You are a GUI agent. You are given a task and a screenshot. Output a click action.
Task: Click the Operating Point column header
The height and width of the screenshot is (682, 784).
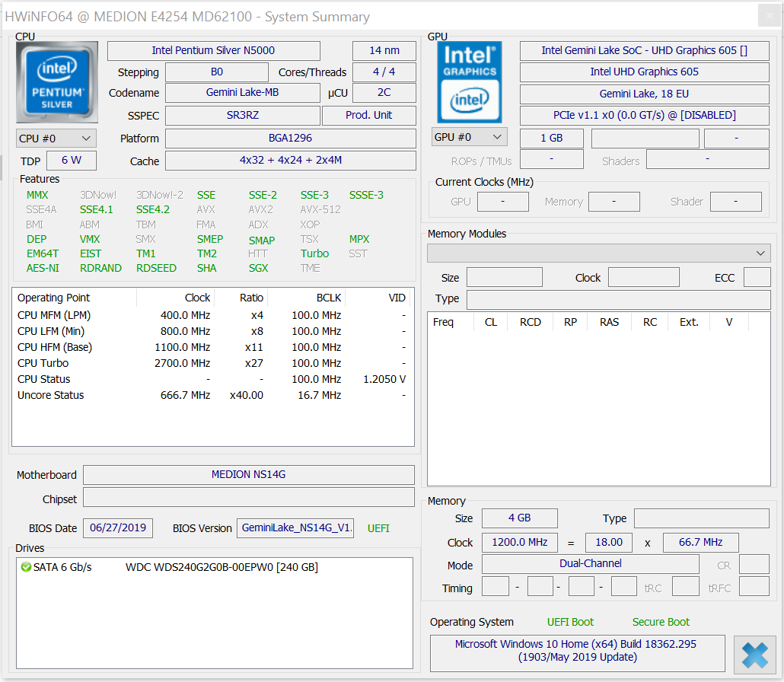(x=75, y=298)
